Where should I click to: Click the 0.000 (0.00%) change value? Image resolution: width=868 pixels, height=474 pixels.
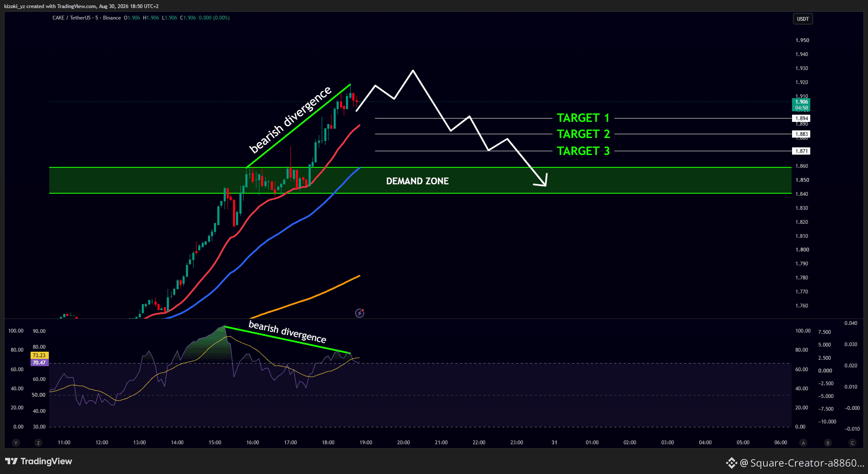[x=214, y=18]
